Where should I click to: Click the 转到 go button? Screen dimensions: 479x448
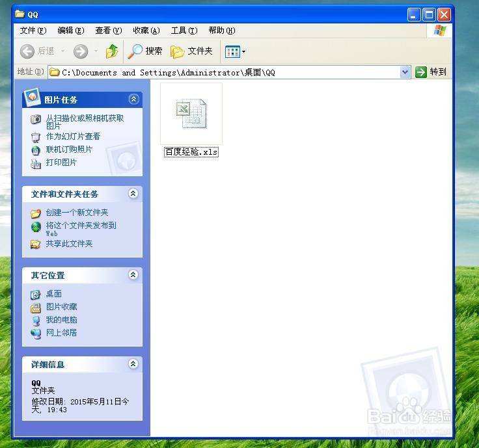(x=431, y=72)
